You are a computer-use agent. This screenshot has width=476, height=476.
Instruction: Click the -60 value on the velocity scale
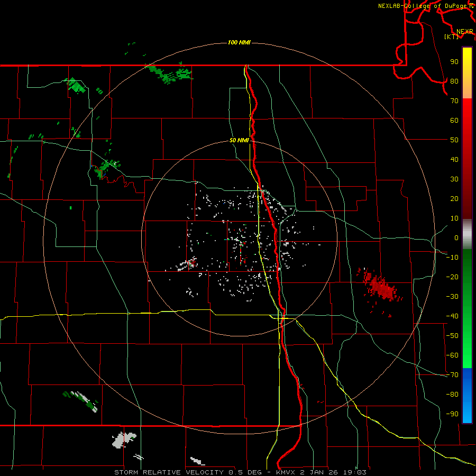(x=452, y=355)
